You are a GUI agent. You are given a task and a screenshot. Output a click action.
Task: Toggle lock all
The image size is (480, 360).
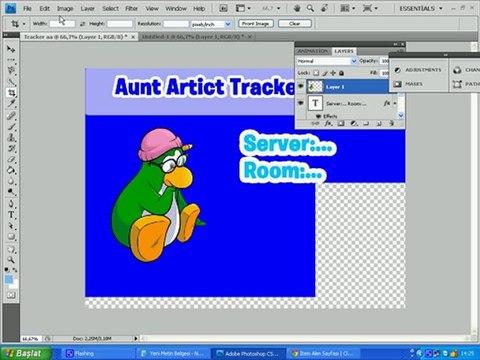341,73
